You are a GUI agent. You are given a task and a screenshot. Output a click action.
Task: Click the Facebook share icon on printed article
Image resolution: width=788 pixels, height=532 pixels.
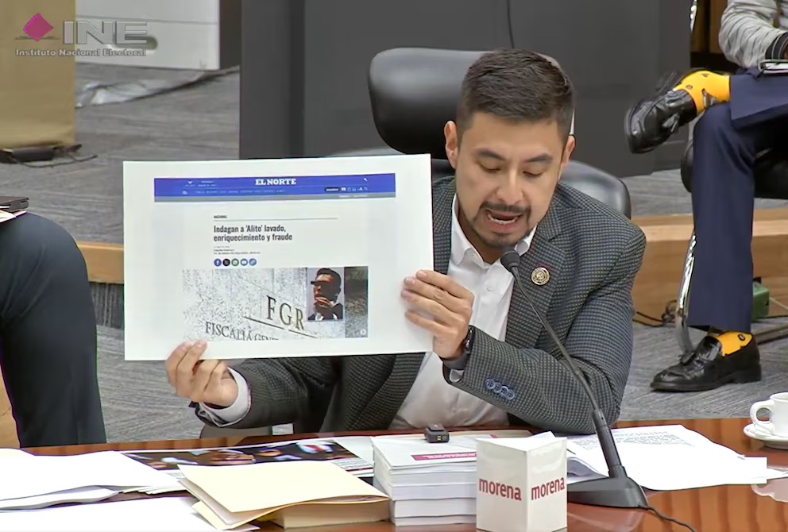point(218,262)
